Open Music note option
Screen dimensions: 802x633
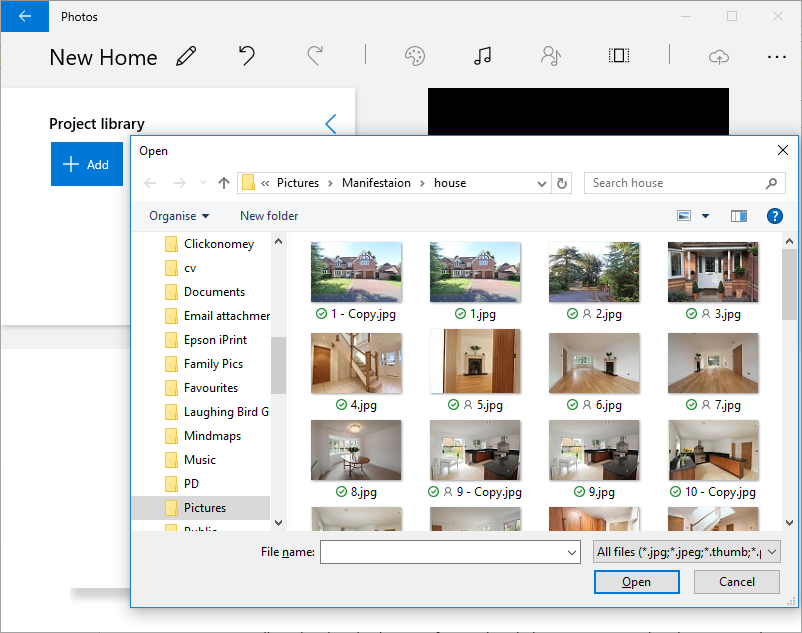coord(482,56)
